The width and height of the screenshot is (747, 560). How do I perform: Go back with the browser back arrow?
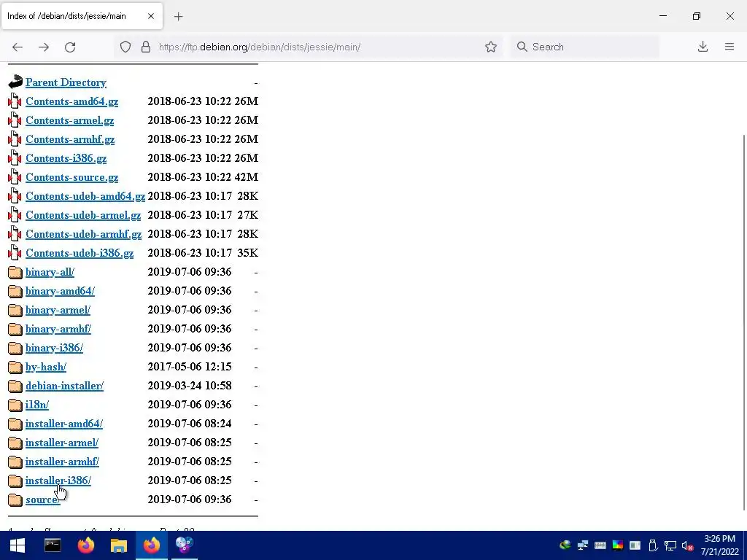click(x=18, y=47)
